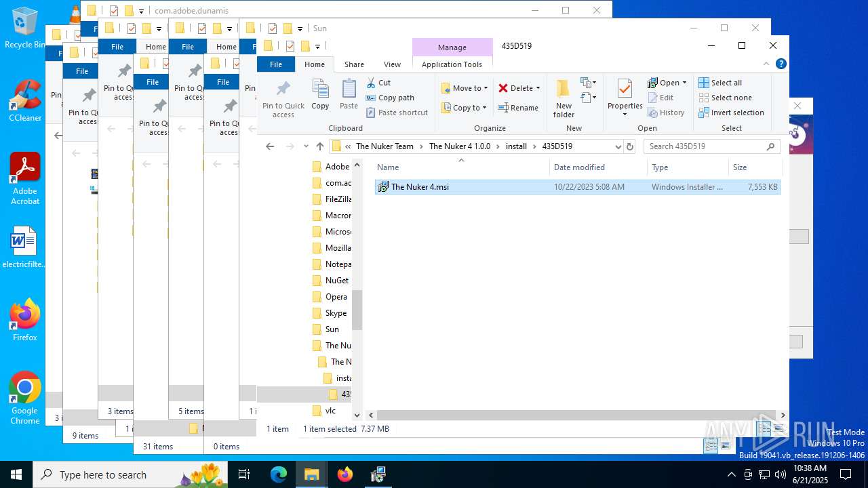Click the New folder icon

click(564, 99)
